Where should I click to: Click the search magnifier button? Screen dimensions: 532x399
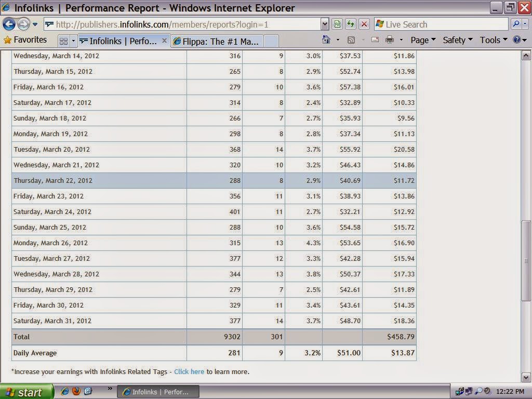pyautogui.click(x=516, y=24)
